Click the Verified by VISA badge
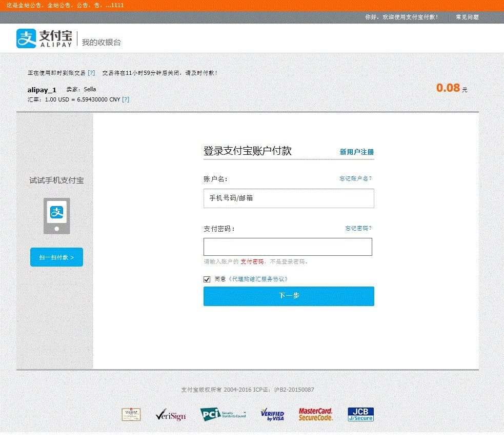This screenshot has width=504, height=446. (x=273, y=415)
